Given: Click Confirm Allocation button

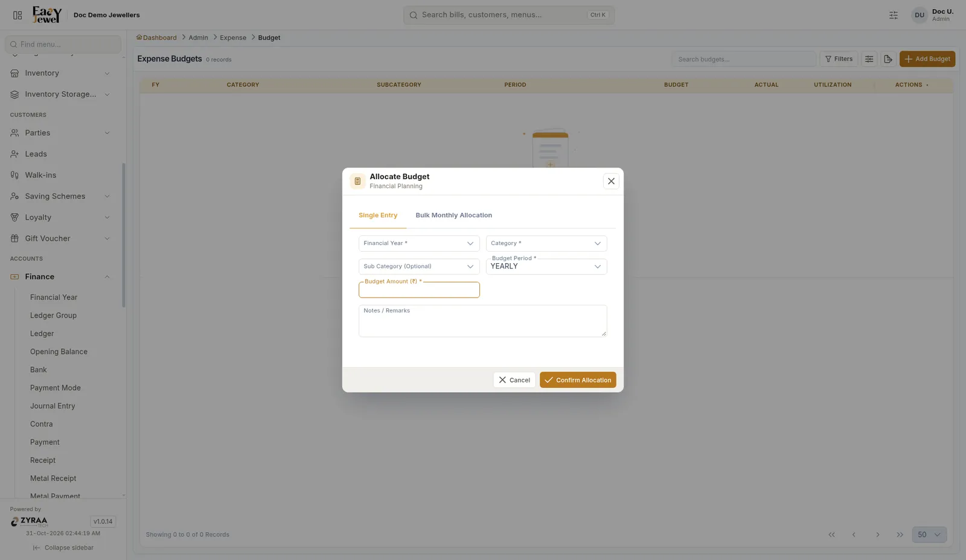Looking at the screenshot, I should [x=578, y=380].
